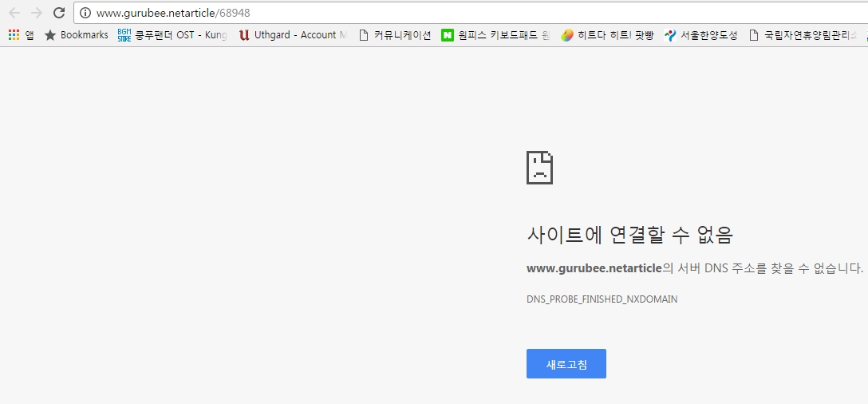Click the 사이트에 연결할 수 없음 heading
The image size is (868, 404).
pos(629,235)
